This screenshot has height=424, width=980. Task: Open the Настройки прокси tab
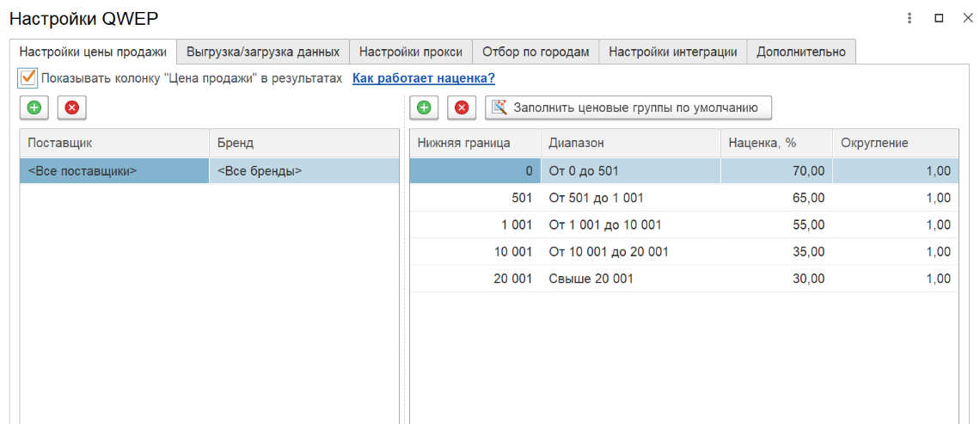click(411, 52)
